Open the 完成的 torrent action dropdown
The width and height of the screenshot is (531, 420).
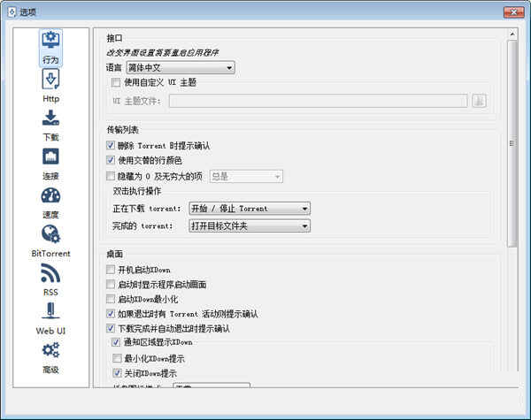[x=250, y=225]
